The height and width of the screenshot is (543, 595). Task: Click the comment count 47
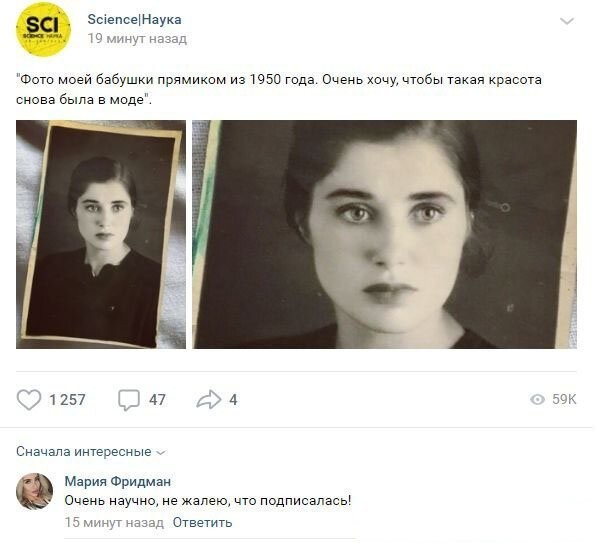point(157,400)
